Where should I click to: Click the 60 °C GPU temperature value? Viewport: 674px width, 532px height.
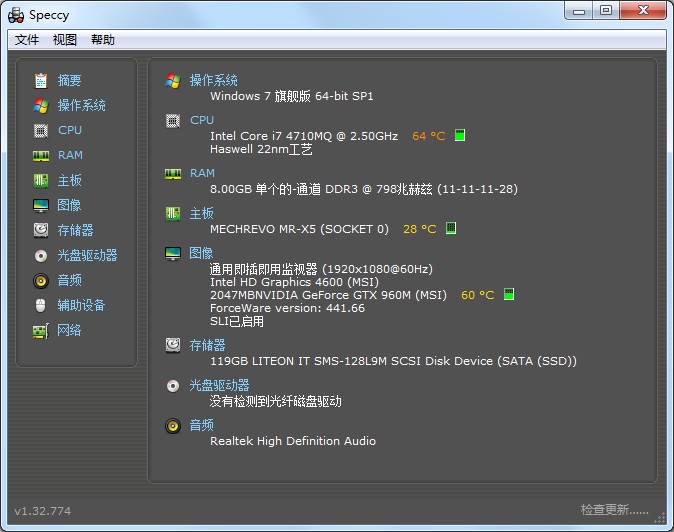coord(478,295)
